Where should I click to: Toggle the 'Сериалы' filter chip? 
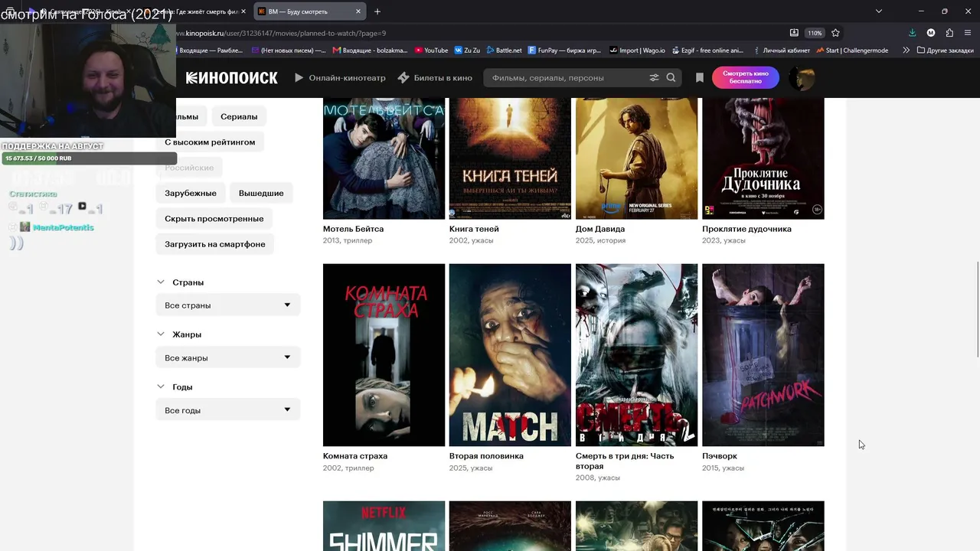239,116
